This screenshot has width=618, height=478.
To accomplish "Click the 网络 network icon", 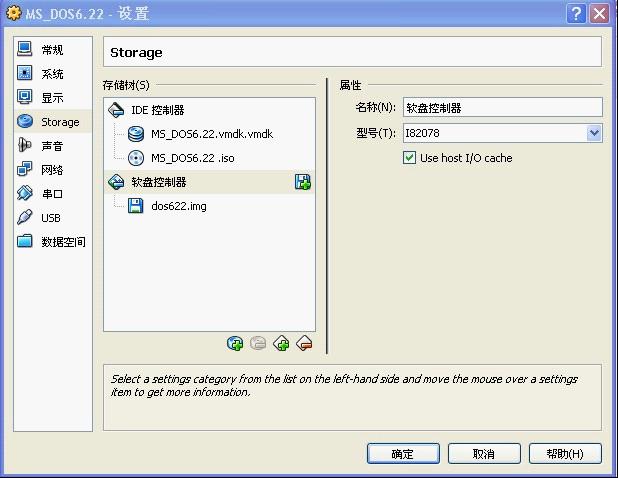I will [24, 169].
